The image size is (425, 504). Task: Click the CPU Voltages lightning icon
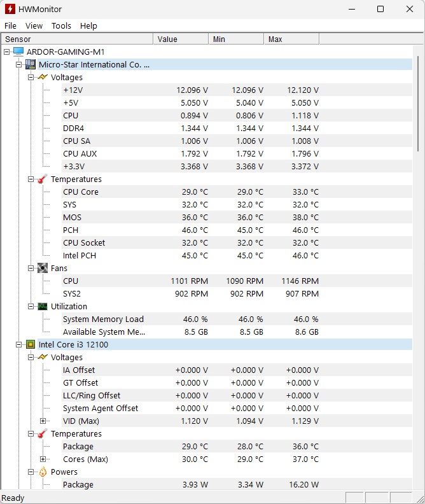[x=43, y=357]
